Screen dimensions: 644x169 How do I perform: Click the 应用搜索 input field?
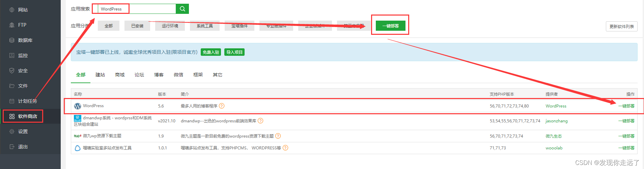click(137, 9)
